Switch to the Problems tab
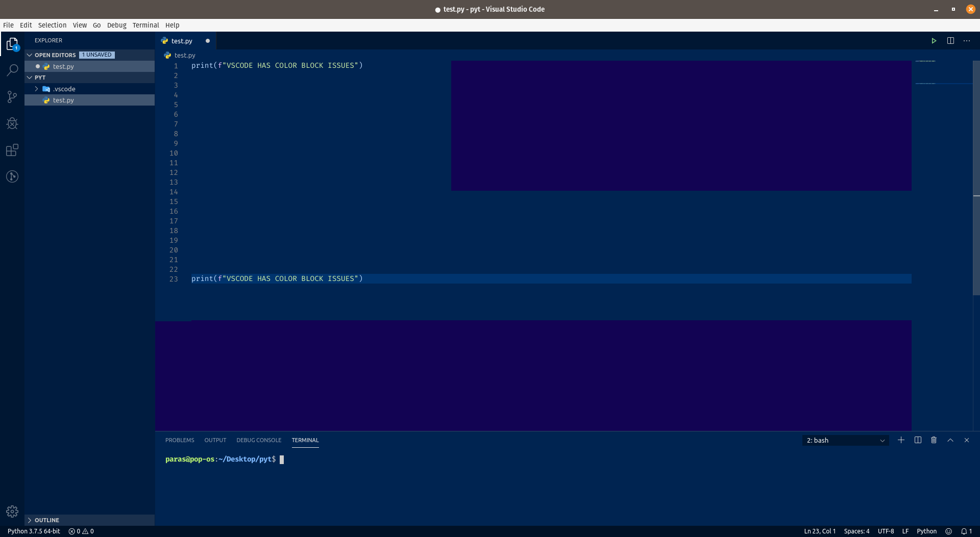 pyautogui.click(x=180, y=440)
